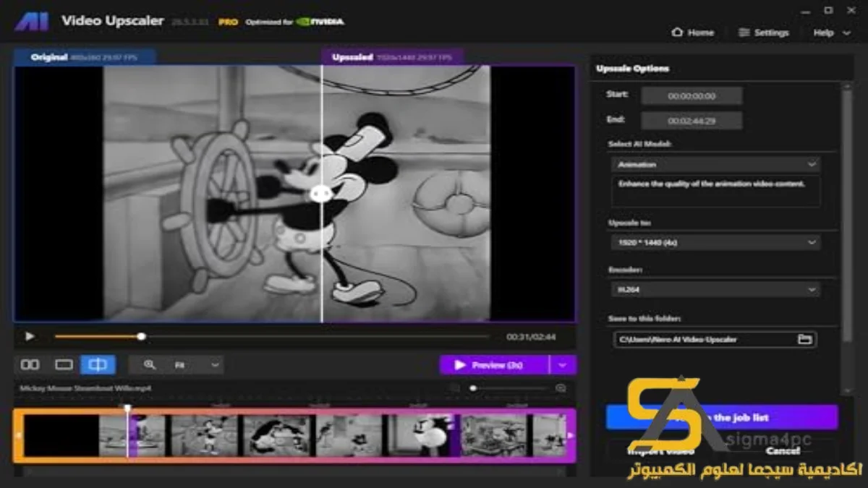Image resolution: width=868 pixels, height=488 pixels.
Task: Zoom in the timeline with plus icon
Action: pos(560,388)
